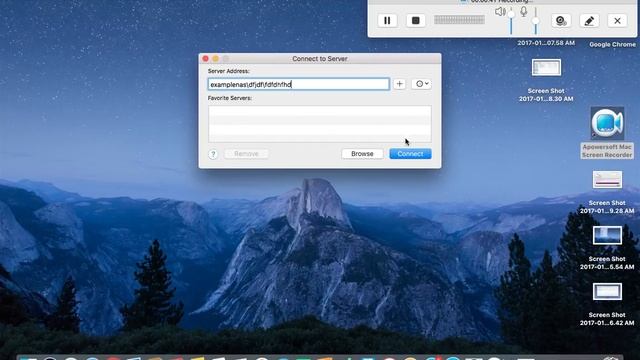The image size is (640, 360).
Task: Open help with the question mark button
Action: point(213,154)
